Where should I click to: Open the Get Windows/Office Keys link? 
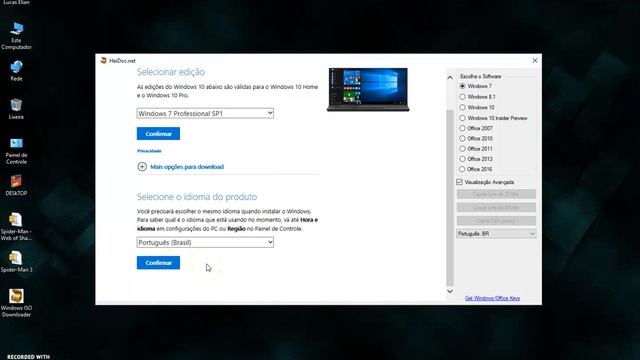(x=492, y=298)
